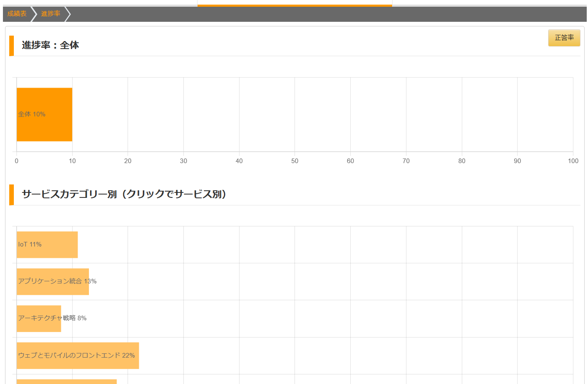Screen dimensions: 588x384
Task: Click the 進捗率:全体 heading
Action: pos(50,45)
